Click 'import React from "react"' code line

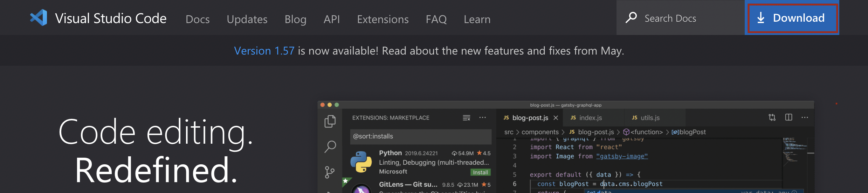(576, 147)
